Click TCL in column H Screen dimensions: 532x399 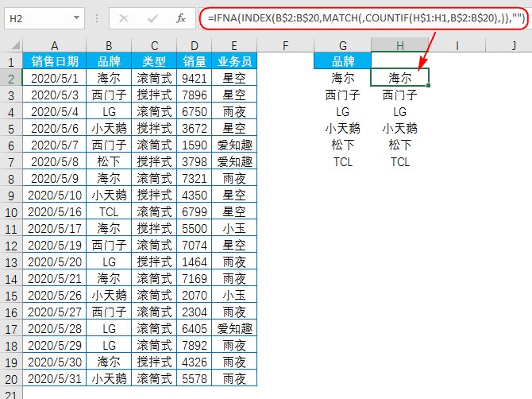point(400,161)
